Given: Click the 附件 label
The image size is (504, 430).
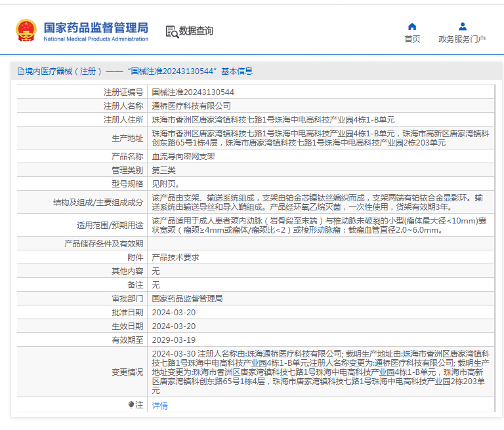Looking at the screenshot, I should pos(135,258).
